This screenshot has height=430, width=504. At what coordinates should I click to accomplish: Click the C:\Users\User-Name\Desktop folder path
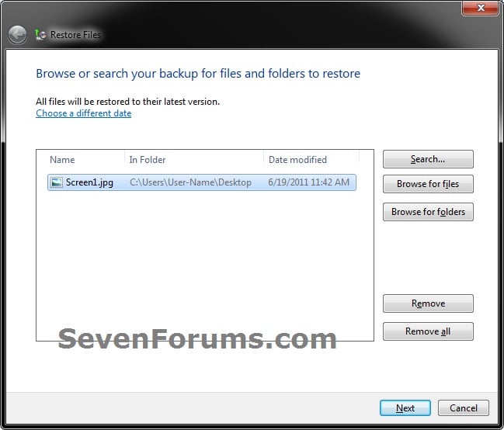(190, 182)
